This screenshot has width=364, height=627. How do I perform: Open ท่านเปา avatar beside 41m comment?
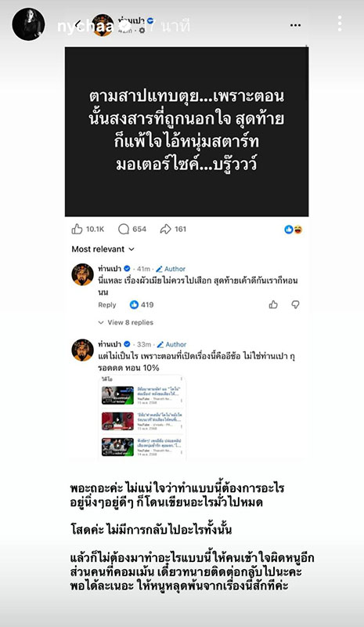point(83,274)
